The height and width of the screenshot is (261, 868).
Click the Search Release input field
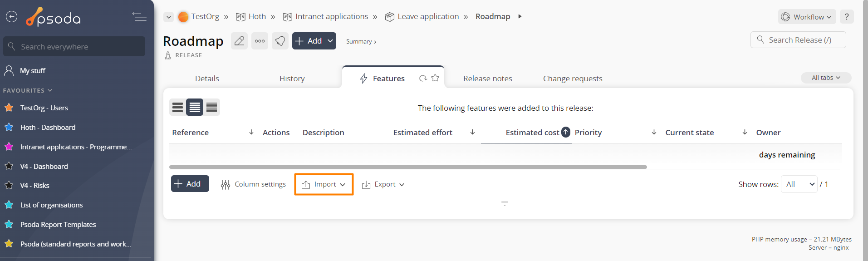click(798, 40)
